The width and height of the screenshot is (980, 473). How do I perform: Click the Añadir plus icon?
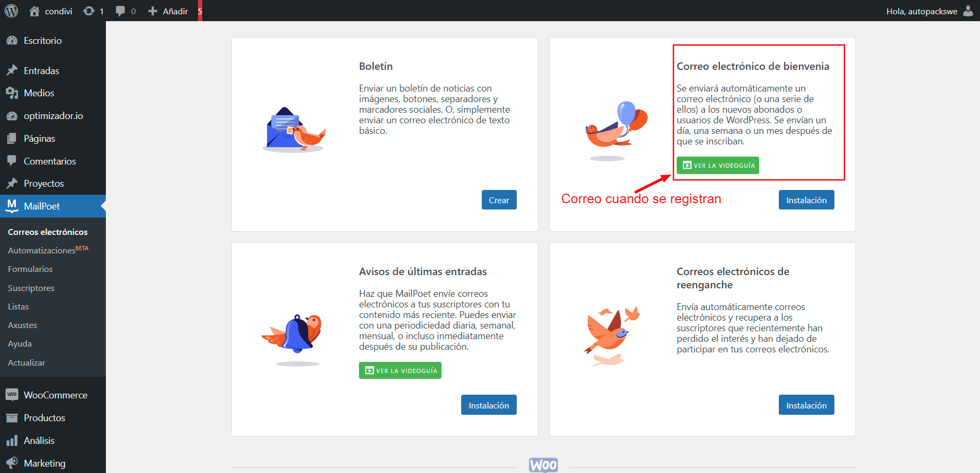[x=152, y=11]
